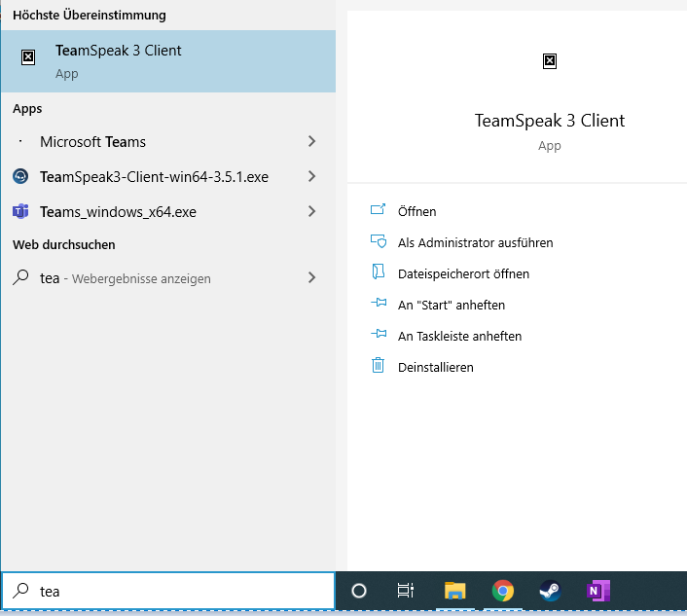Screen dimensions: 687x616
Task: Select TeamSpeak3-Client-win64-3.5.1.exe result
Action: [x=168, y=176]
